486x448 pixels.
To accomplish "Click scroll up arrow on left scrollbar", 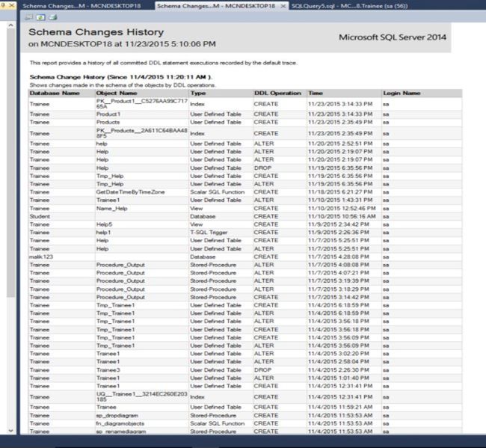I will (11, 25).
